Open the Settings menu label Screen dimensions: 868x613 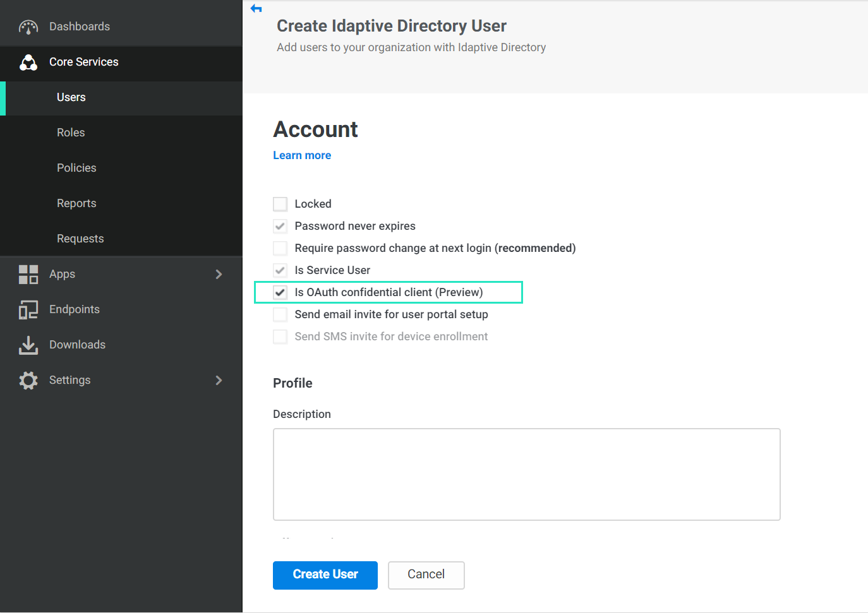pyautogui.click(x=69, y=380)
